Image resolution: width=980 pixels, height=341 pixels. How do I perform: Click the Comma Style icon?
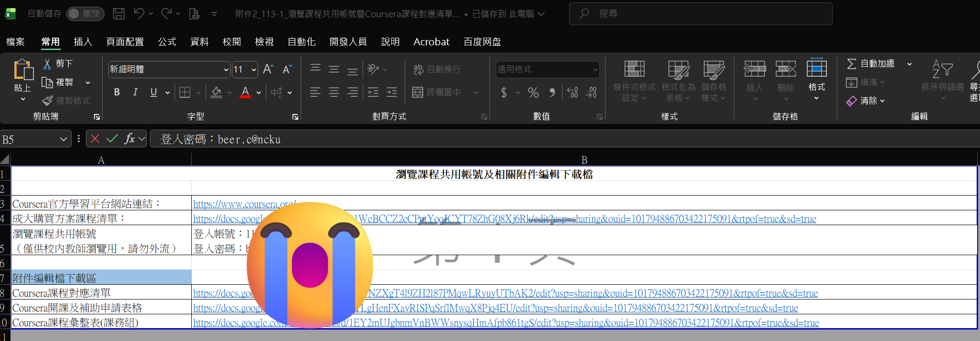point(552,92)
